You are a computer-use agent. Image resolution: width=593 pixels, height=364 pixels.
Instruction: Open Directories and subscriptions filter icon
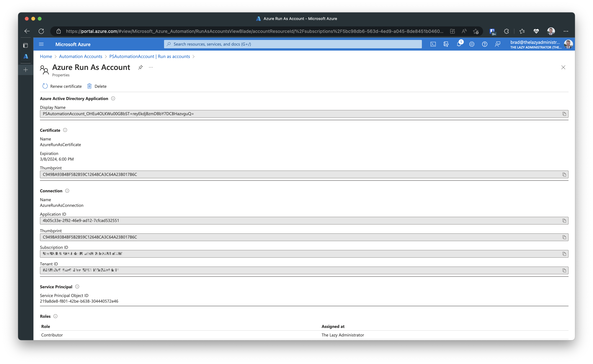pos(446,44)
